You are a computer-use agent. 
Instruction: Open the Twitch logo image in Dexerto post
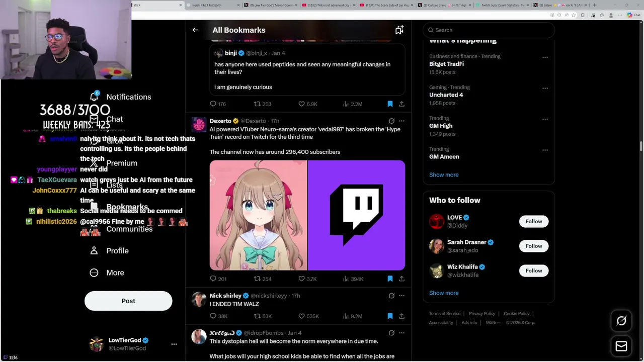pyautogui.click(x=356, y=215)
